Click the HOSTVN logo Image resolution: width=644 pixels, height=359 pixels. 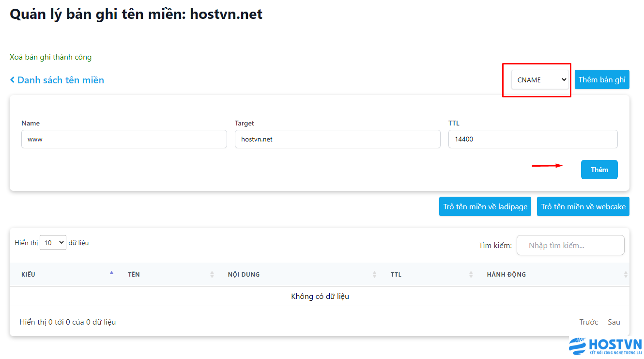[605, 347]
